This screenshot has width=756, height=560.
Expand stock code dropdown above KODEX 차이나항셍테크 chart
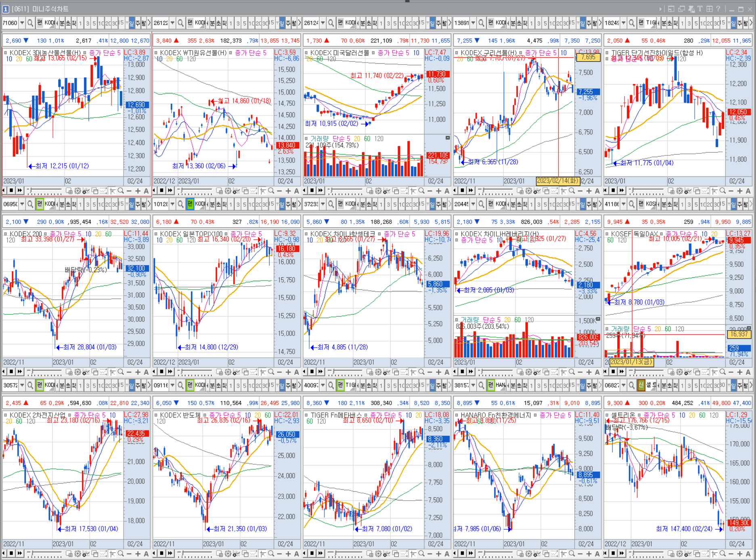pos(323,204)
